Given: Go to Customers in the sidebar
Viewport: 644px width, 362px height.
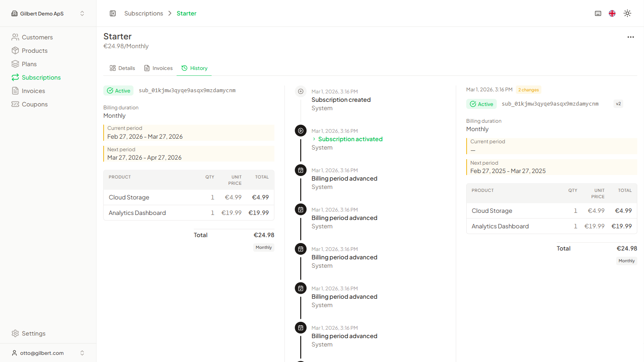Looking at the screenshot, I should [37, 37].
